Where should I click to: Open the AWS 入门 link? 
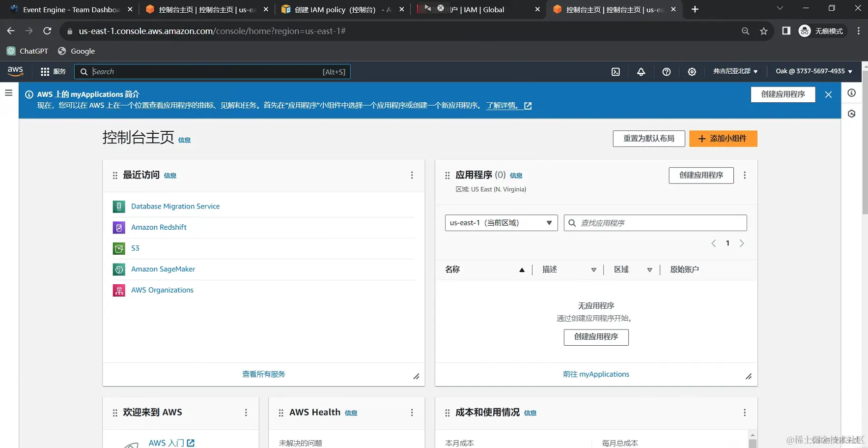click(x=171, y=443)
